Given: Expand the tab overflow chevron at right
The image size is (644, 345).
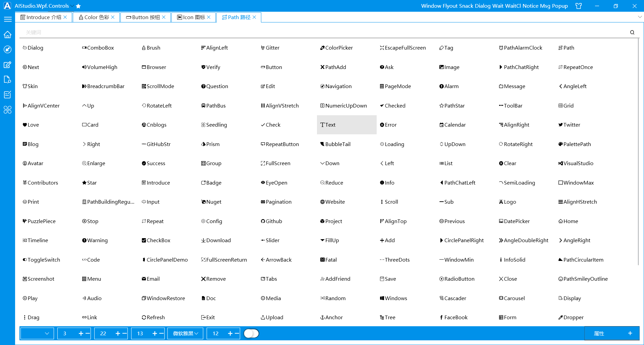Looking at the screenshot, I should coord(640,17).
